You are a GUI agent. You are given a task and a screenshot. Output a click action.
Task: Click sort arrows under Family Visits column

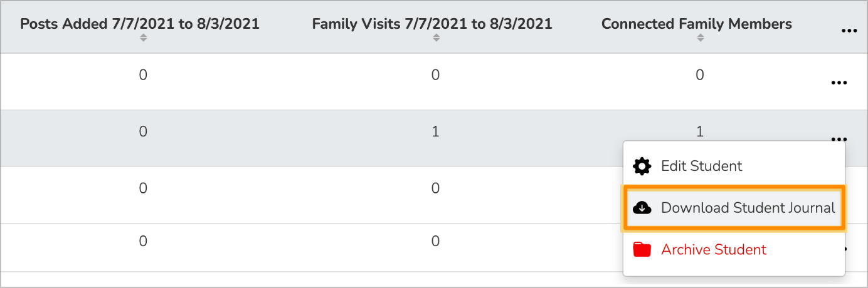coord(436,38)
